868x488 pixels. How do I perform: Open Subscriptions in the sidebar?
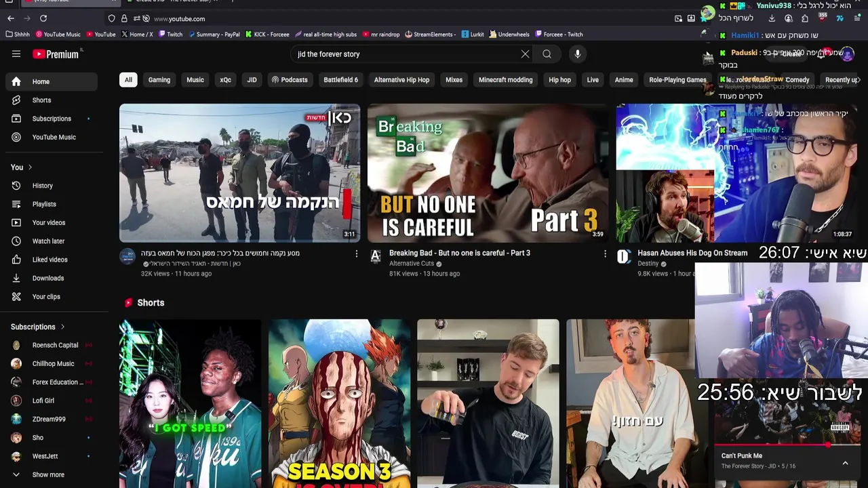pos(52,119)
